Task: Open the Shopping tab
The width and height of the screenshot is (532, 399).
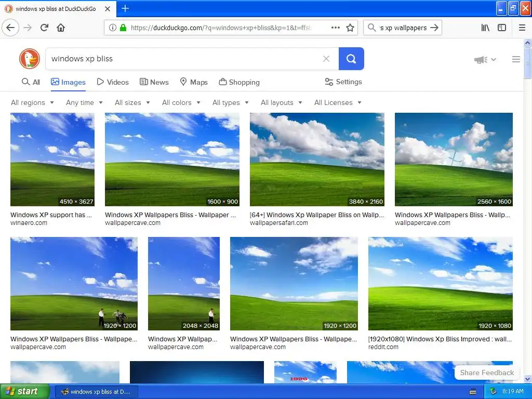Action: pyautogui.click(x=239, y=82)
